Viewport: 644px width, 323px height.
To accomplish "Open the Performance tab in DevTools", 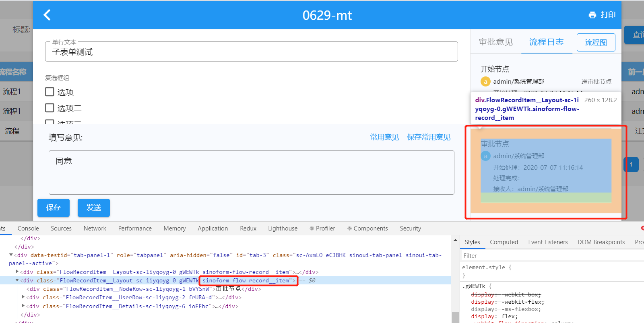I will coord(135,228).
